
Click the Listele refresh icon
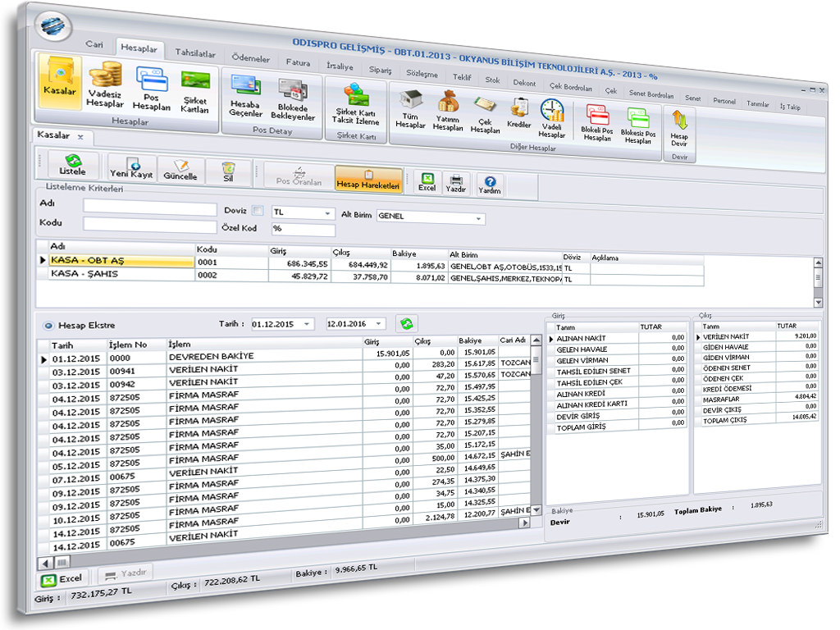(x=73, y=164)
